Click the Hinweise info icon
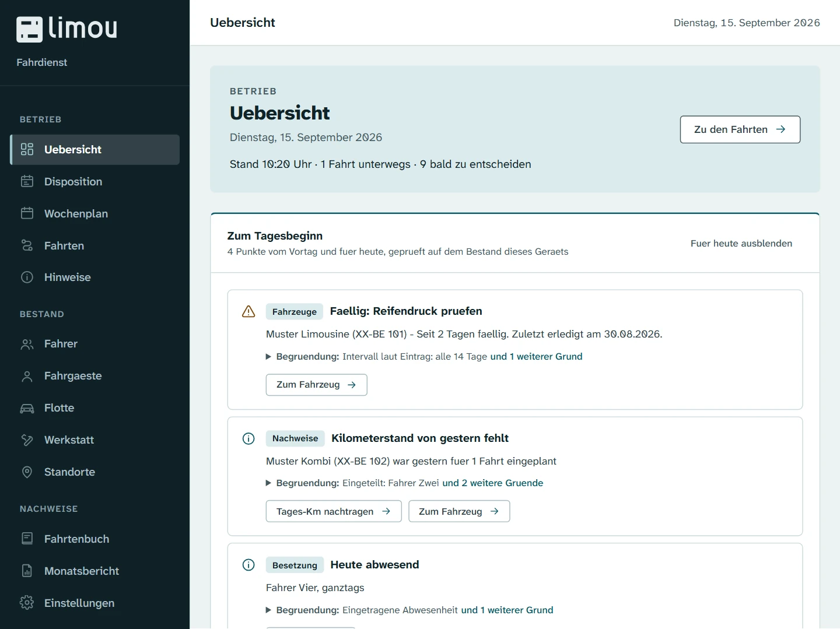The width and height of the screenshot is (840, 629). point(27,277)
